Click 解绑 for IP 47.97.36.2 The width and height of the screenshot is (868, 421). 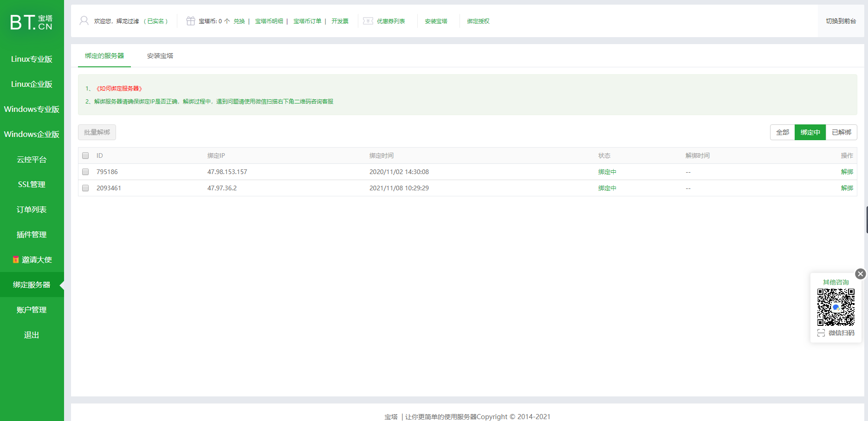[x=847, y=188]
